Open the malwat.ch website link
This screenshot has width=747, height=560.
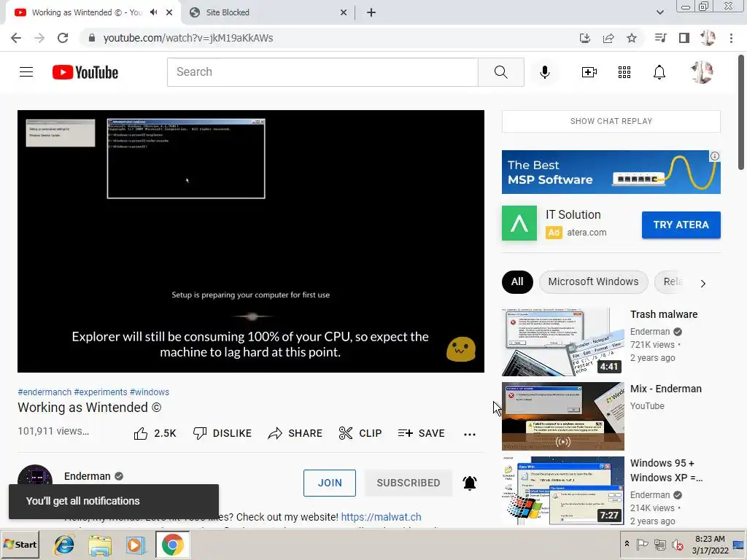(x=381, y=517)
